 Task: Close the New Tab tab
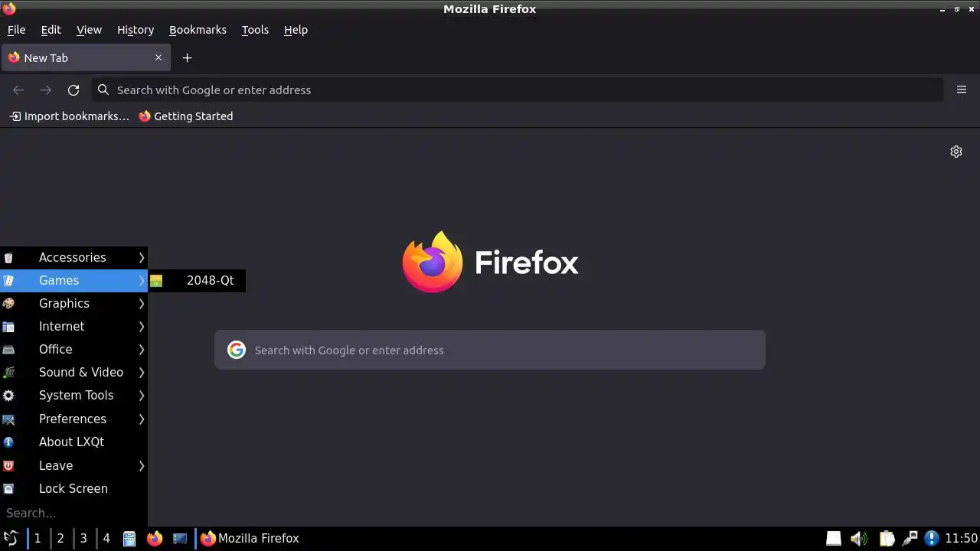click(x=158, y=57)
